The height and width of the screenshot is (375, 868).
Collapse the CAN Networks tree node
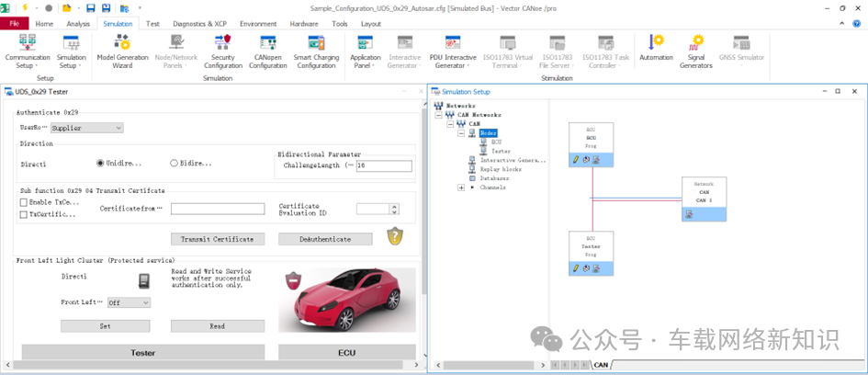438,115
